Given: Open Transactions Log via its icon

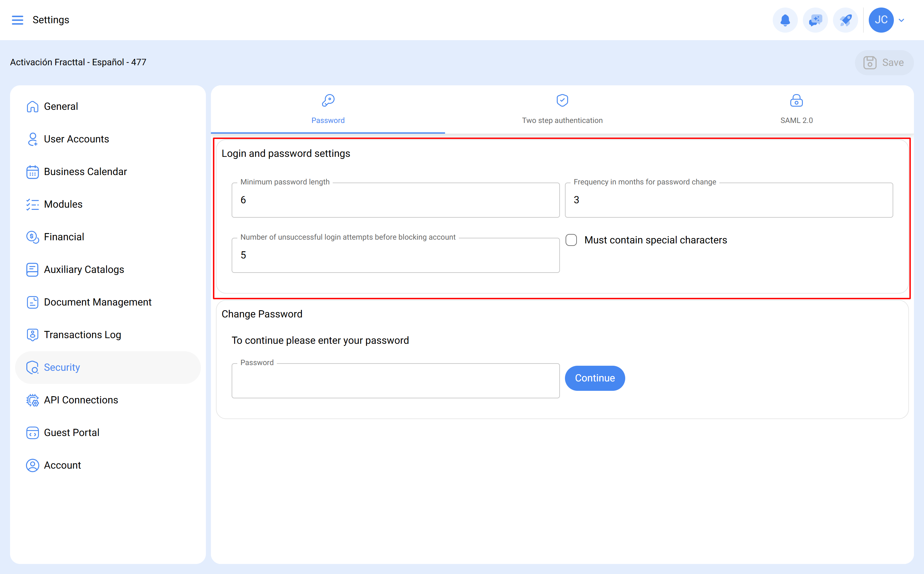Looking at the screenshot, I should click(x=32, y=334).
